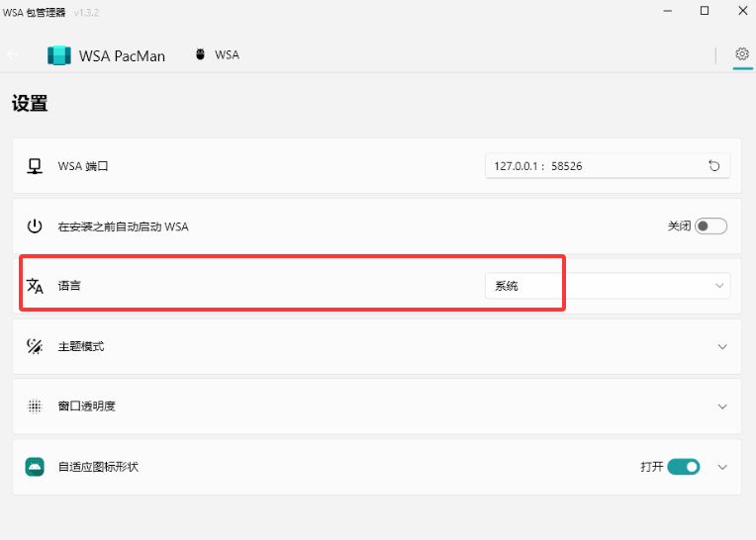Expand the 自适应图标形状 chevron
This screenshot has height=540, width=756.
722,466
